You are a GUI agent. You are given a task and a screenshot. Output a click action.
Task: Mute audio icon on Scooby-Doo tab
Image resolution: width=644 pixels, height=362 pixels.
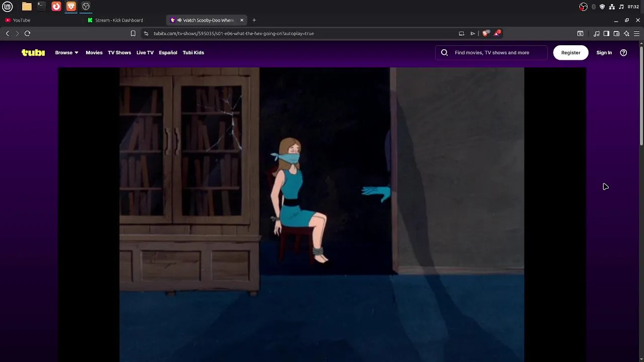point(180,20)
